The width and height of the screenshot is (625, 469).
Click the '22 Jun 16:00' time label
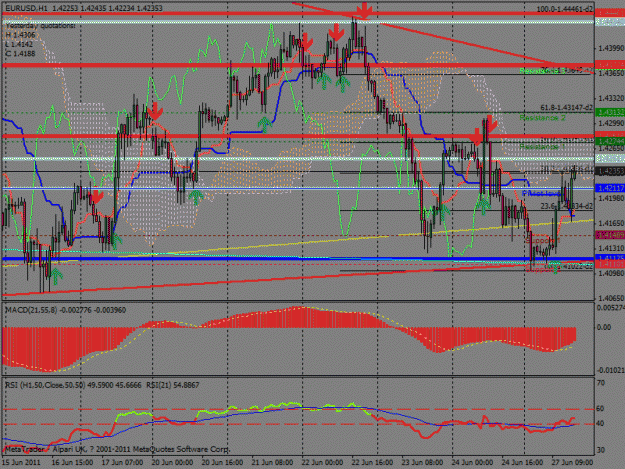pos(372,462)
